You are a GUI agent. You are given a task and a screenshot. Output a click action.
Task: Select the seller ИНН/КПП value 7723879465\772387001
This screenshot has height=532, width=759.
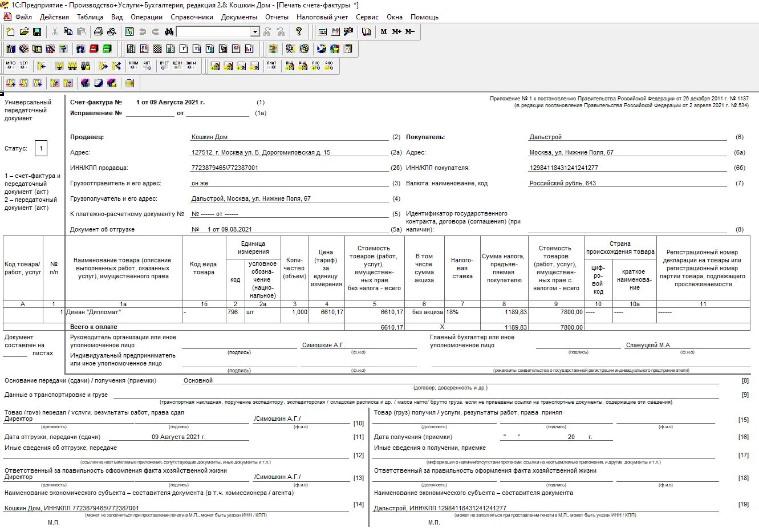tap(289, 168)
